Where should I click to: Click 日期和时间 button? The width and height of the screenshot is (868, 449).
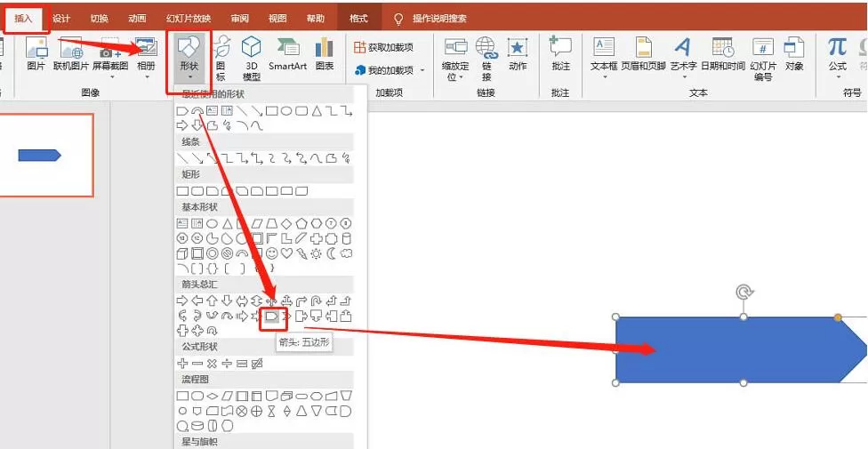tap(723, 55)
